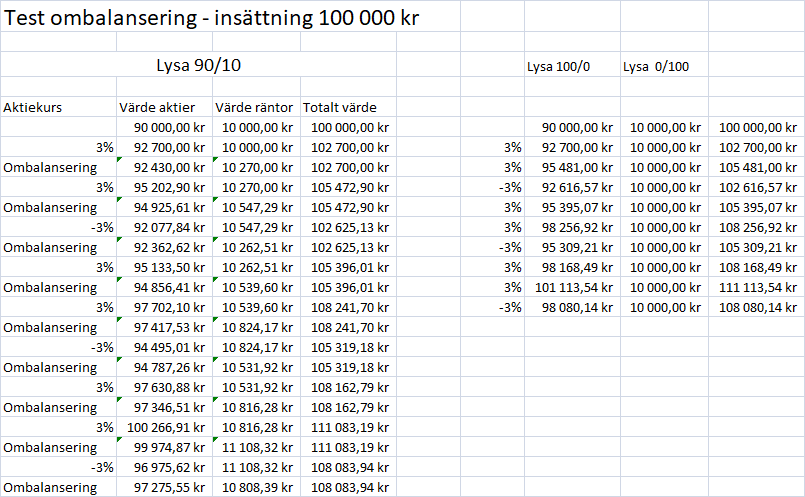The height and width of the screenshot is (497, 805).
Task: Select 10 531,92 kr in the 94 787,26 row
Action: point(257,368)
